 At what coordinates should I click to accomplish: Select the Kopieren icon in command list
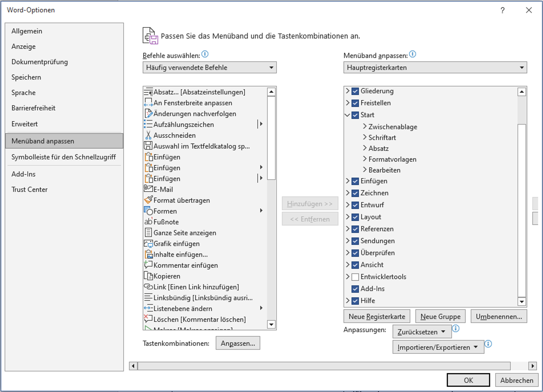[148, 276]
